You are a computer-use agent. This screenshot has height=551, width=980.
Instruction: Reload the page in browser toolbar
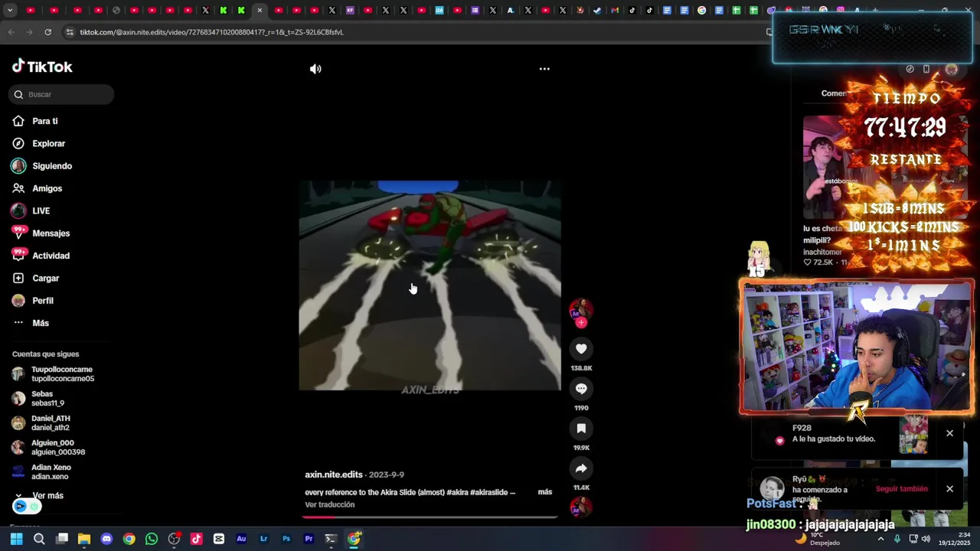[x=47, y=32]
